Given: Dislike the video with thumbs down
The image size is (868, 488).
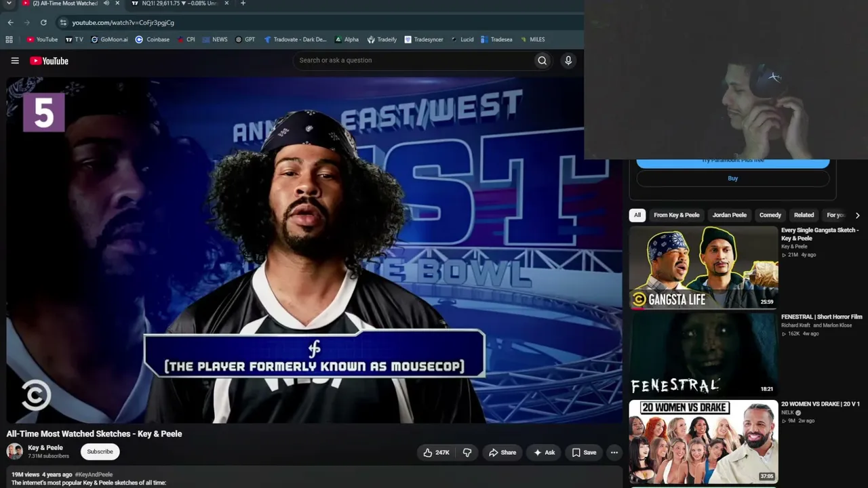Looking at the screenshot, I should 467,453.
